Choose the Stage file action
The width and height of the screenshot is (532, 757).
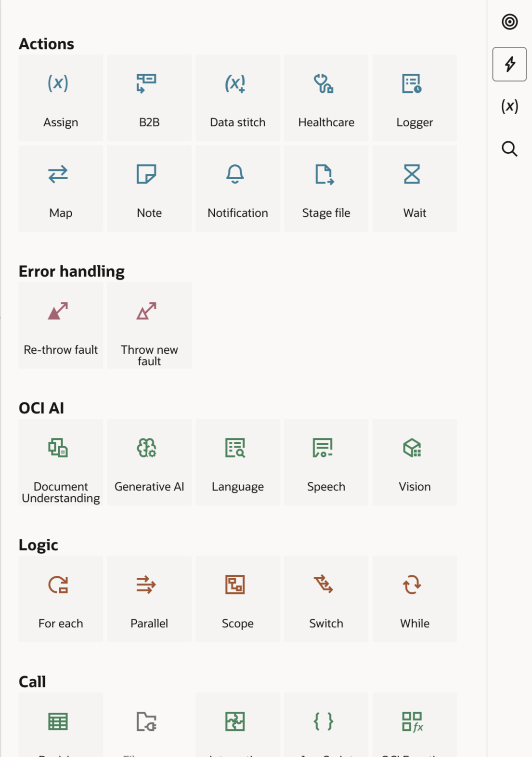(x=326, y=188)
